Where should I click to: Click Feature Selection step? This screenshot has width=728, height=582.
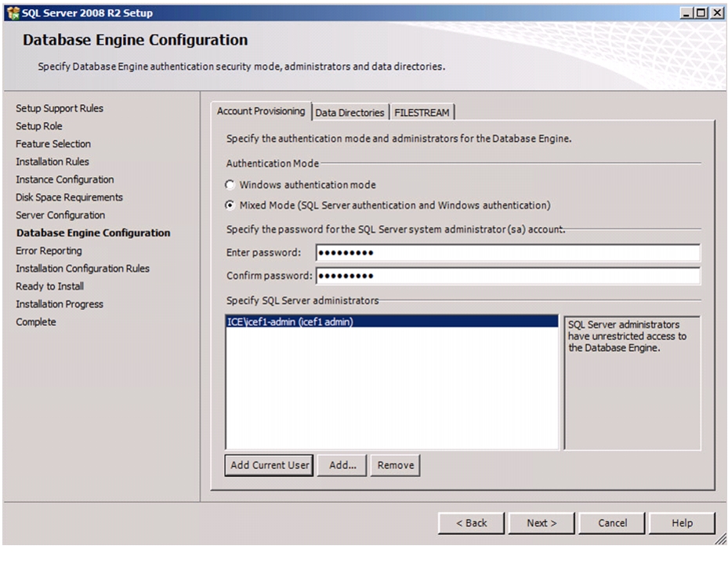click(x=53, y=144)
